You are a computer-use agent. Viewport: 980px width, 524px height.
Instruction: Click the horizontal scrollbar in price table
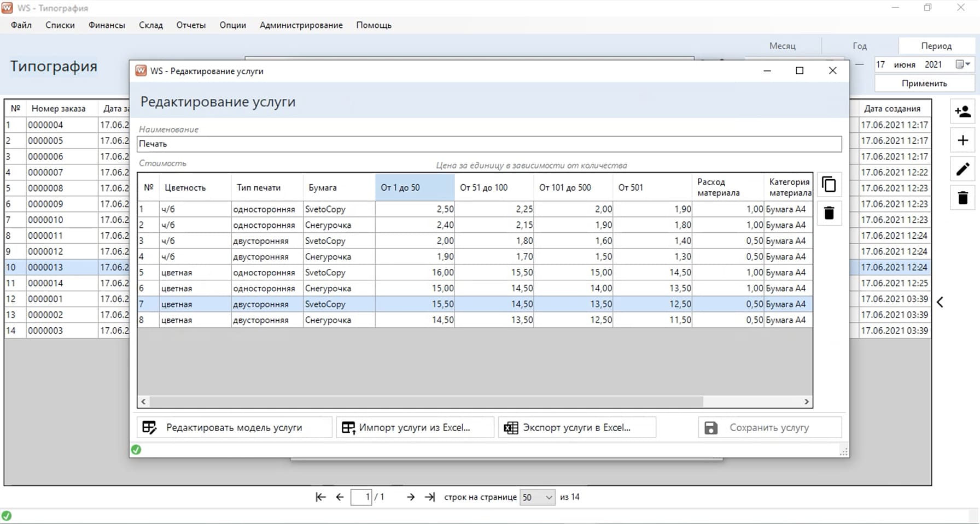coord(425,402)
